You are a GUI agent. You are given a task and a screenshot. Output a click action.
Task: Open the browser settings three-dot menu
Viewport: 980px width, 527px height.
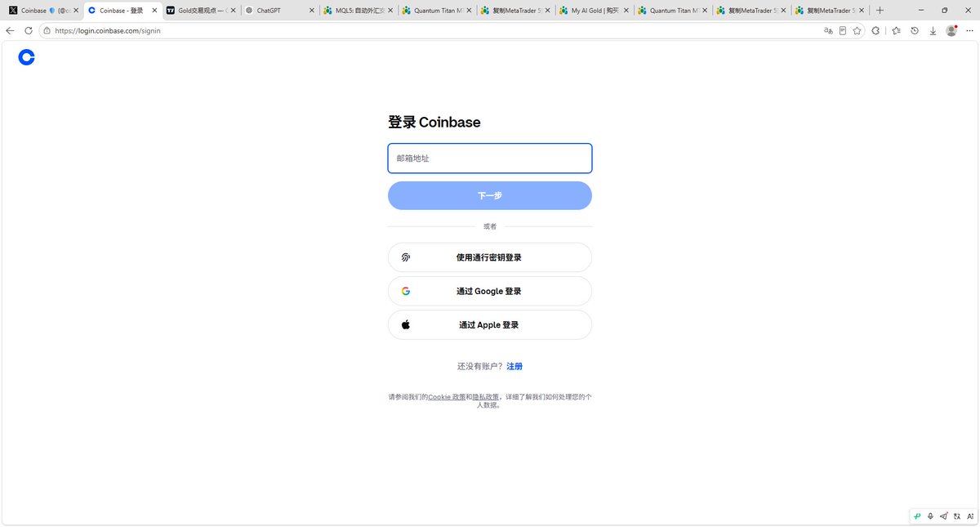970,30
